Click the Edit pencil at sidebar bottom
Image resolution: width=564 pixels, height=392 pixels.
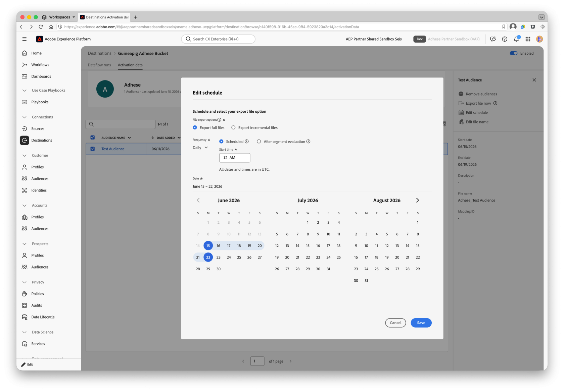click(x=27, y=365)
